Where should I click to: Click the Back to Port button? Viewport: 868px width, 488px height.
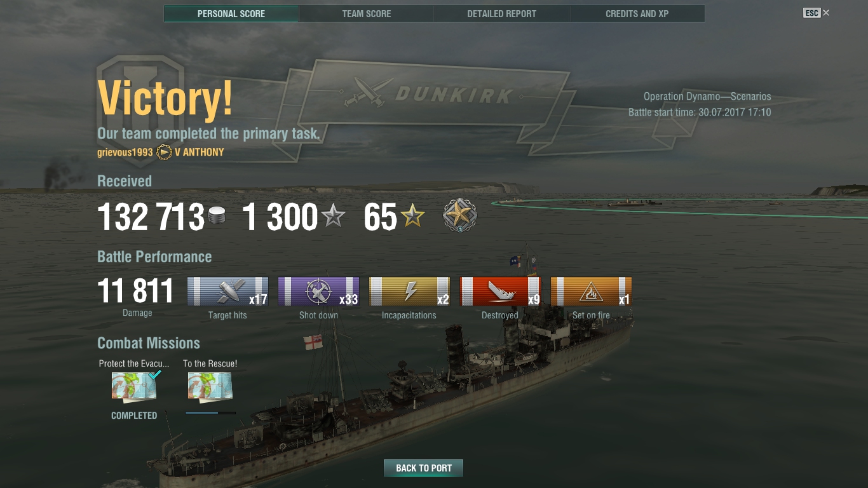(x=424, y=468)
